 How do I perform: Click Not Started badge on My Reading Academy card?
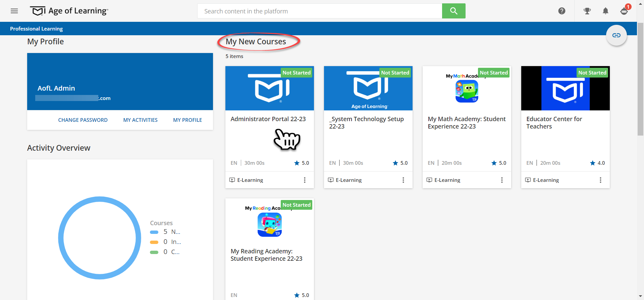coord(297,205)
